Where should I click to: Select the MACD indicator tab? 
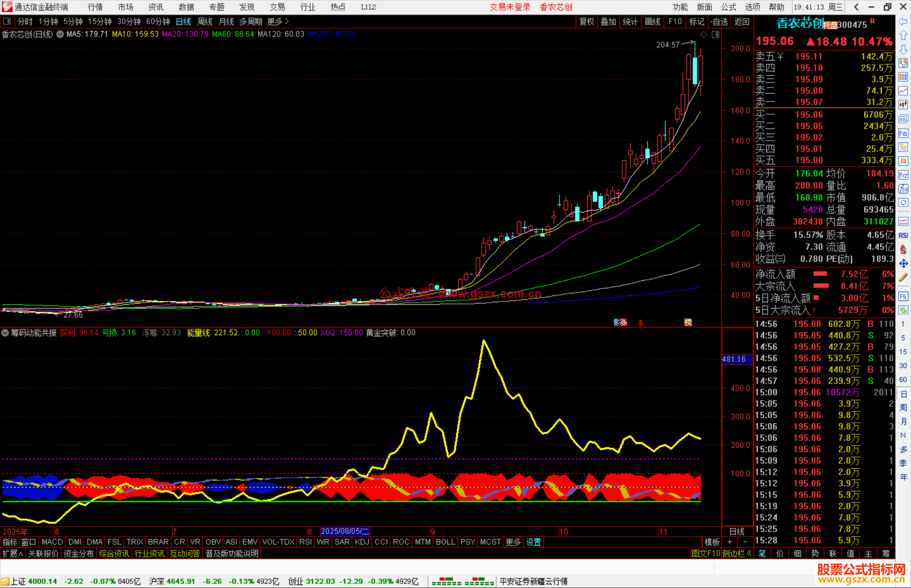[52, 542]
